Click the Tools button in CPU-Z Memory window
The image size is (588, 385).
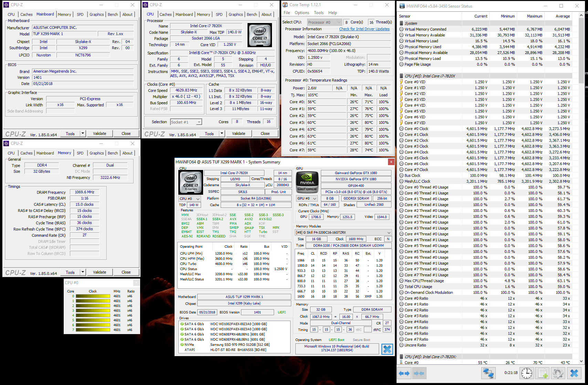pos(70,272)
